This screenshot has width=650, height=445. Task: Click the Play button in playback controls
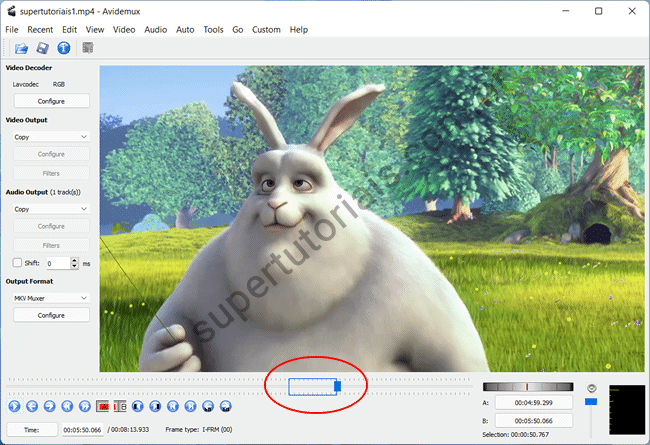point(14,407)
